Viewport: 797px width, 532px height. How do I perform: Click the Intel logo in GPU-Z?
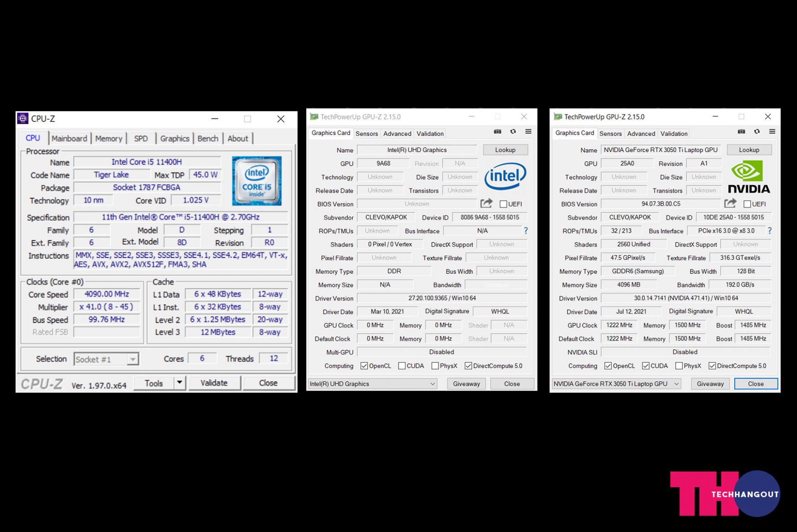(505, 176)
